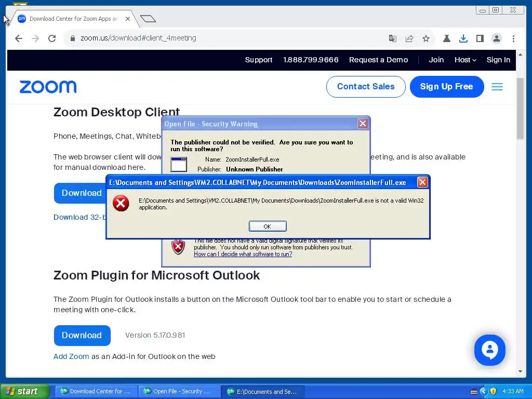This screenshot has height=399, width=532.
Task: Click the file icon beside ZoomInstallerFull.exe name
Action: [x=179, y=165]
